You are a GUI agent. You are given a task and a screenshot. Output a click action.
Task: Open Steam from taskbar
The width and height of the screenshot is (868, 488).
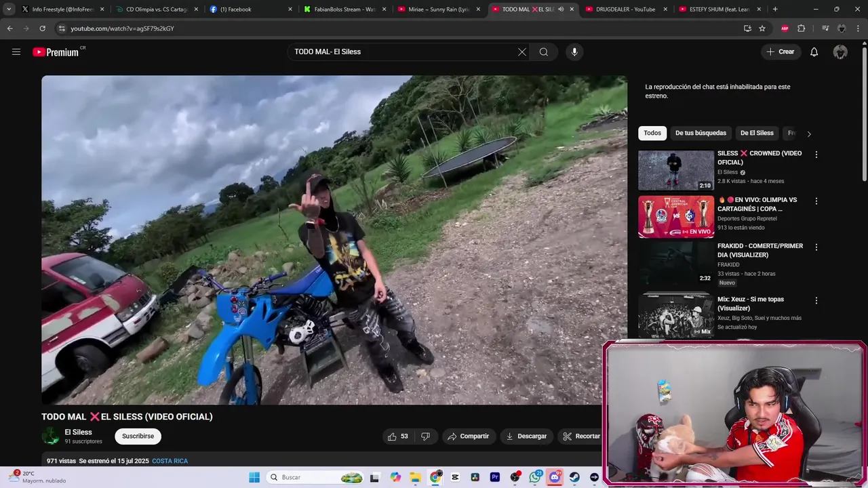[574, 477]
